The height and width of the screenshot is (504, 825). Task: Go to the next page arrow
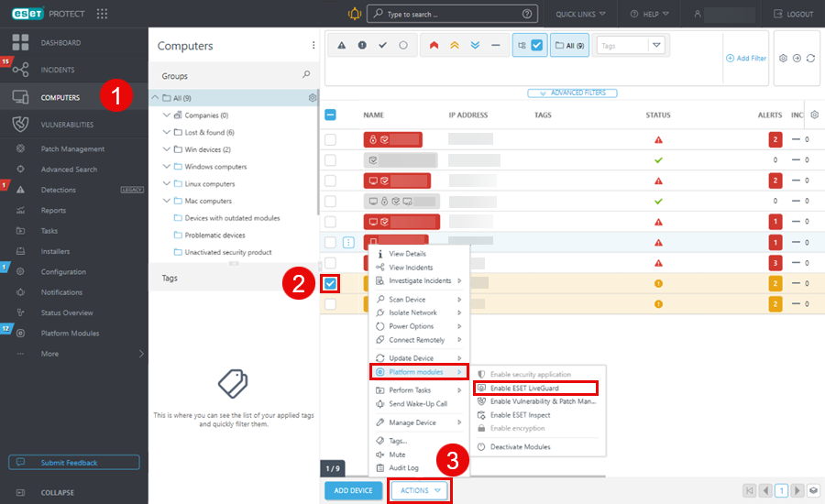tap(797, 490)
